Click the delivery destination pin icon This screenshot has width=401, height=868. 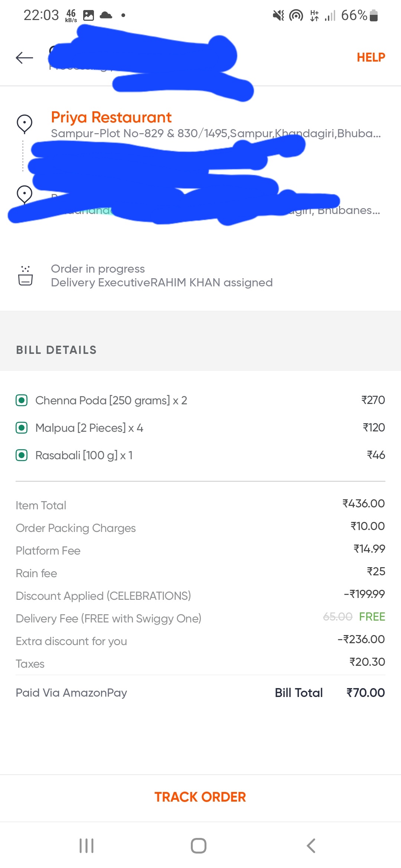pyautogui.click(x=24, y=195)
